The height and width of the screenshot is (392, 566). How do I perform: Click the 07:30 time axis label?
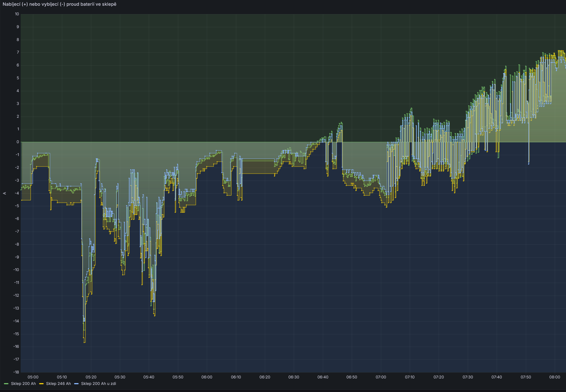(x=468, y=377)
